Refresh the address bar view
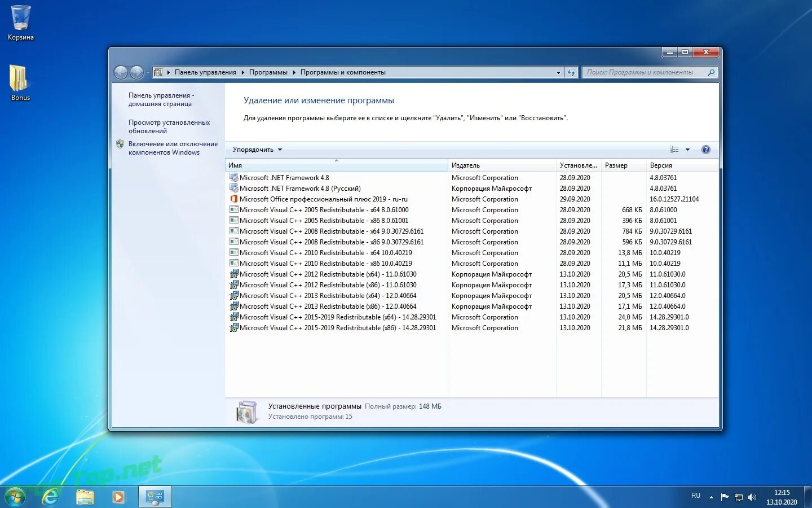Viewport: 812px width, 508px height. (x=571, y=72)
